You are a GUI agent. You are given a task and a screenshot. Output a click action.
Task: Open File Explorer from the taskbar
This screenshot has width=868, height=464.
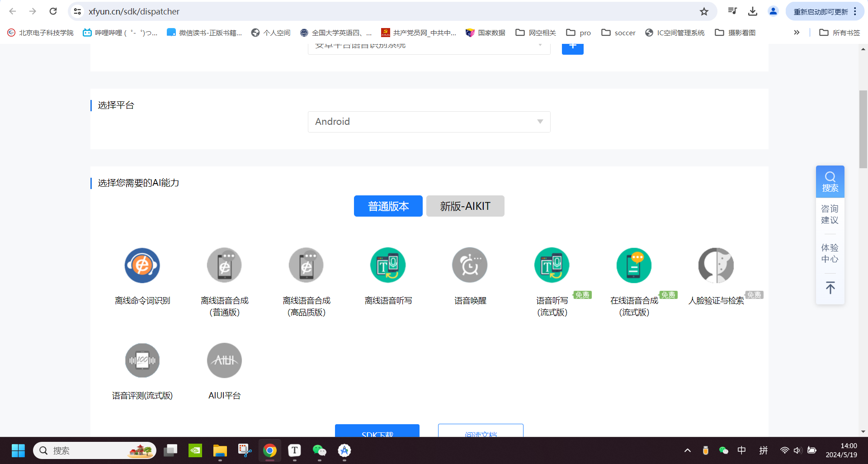tap(220, 450)
